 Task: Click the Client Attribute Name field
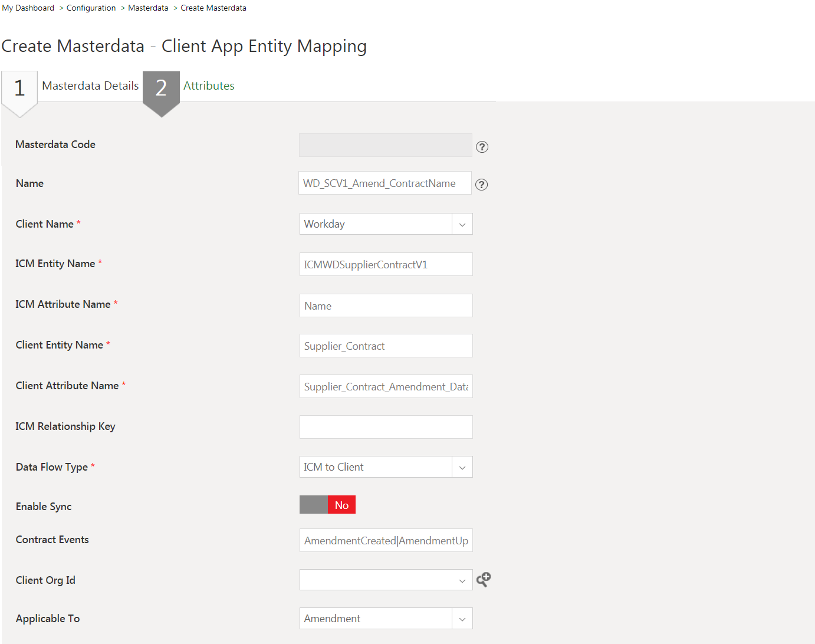point(386,386)
